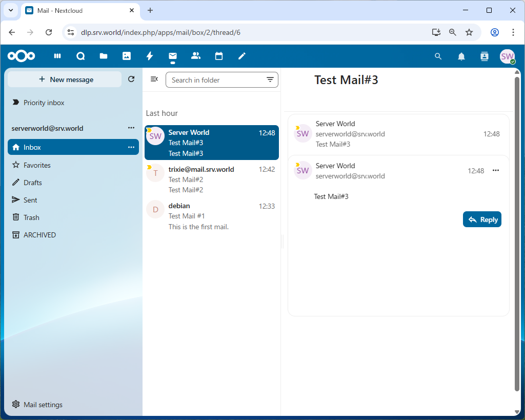The height and width of the screenshot is (420, 525).
Task: Open the Activity lightning icon
Action: [150, 56]
